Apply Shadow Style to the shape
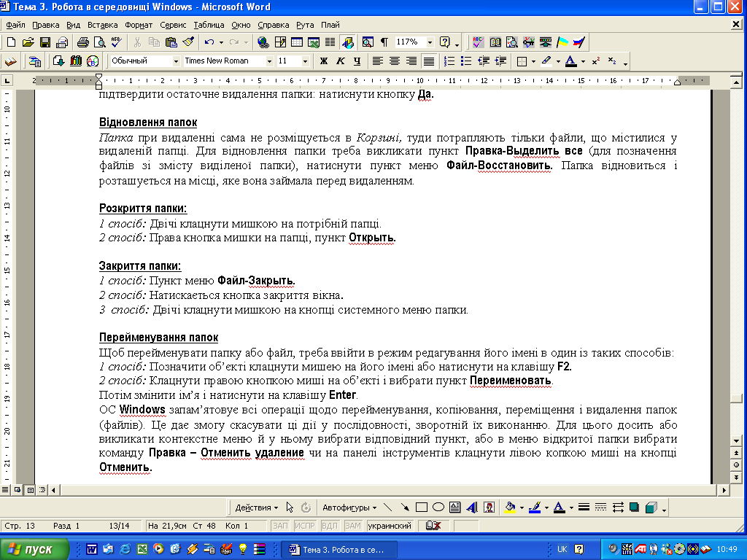Viewport: 747px width, 560px height. (x=634, y=507)
